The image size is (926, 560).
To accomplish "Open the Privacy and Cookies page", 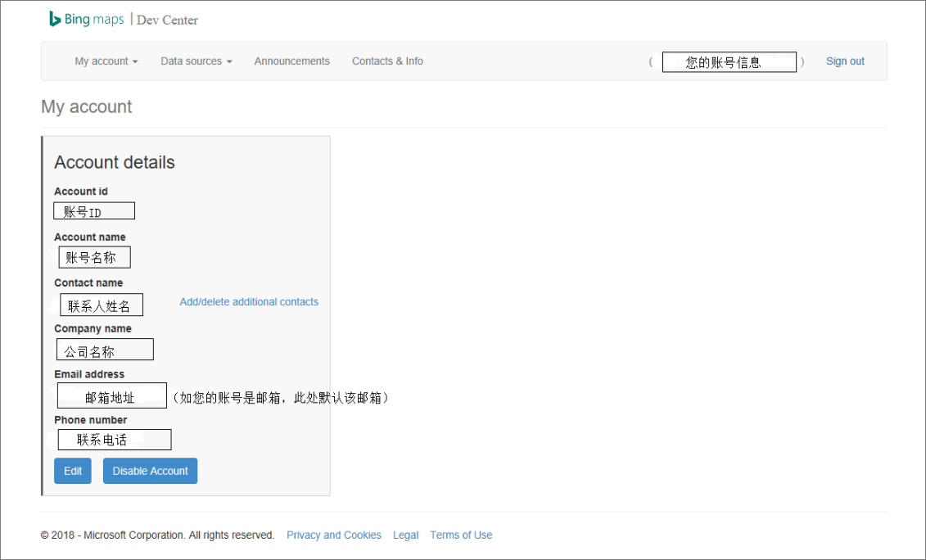I will 334,535.
